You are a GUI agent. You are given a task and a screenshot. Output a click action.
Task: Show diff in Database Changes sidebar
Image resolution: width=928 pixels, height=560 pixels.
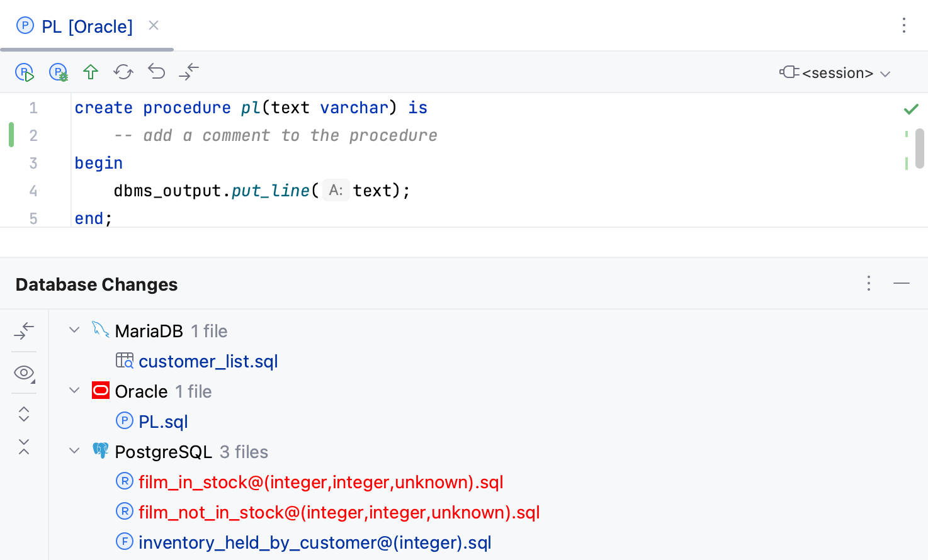click(x=24, y=331)
